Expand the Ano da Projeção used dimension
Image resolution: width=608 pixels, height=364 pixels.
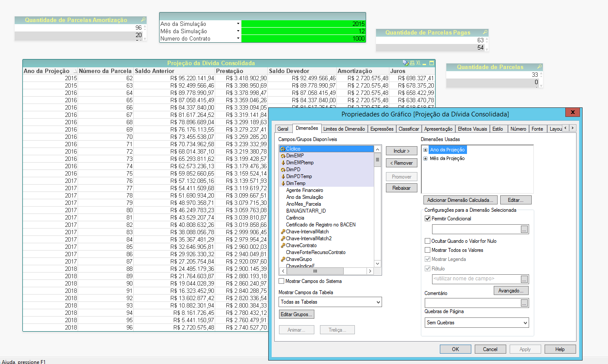coord(425,150)
